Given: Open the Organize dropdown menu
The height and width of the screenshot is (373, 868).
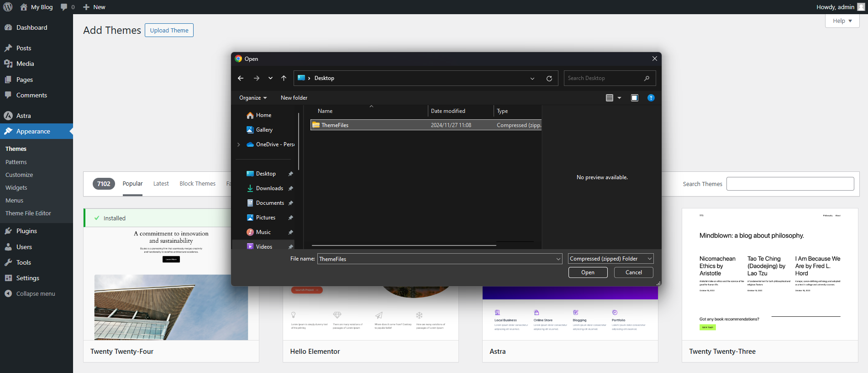Looking at the screenshot, I should [253, 98].
